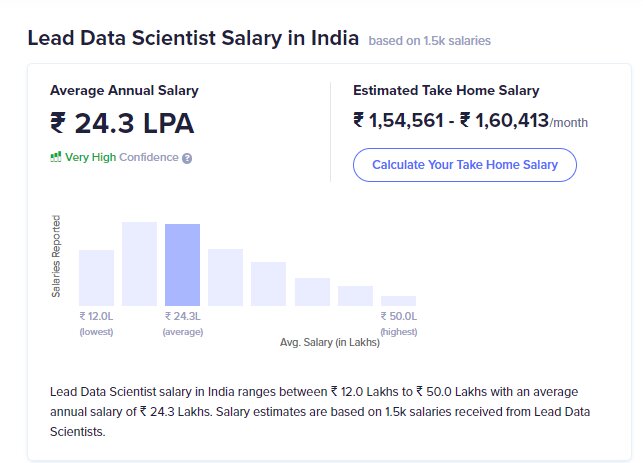Click the 'based on 1.5k salaries' text

tap(429, 41)
